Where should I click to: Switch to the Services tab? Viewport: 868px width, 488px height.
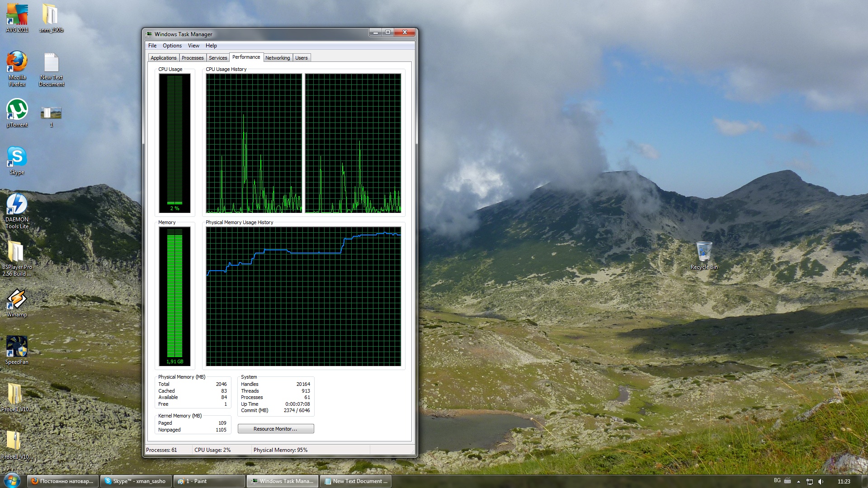[x=218, y=58]
